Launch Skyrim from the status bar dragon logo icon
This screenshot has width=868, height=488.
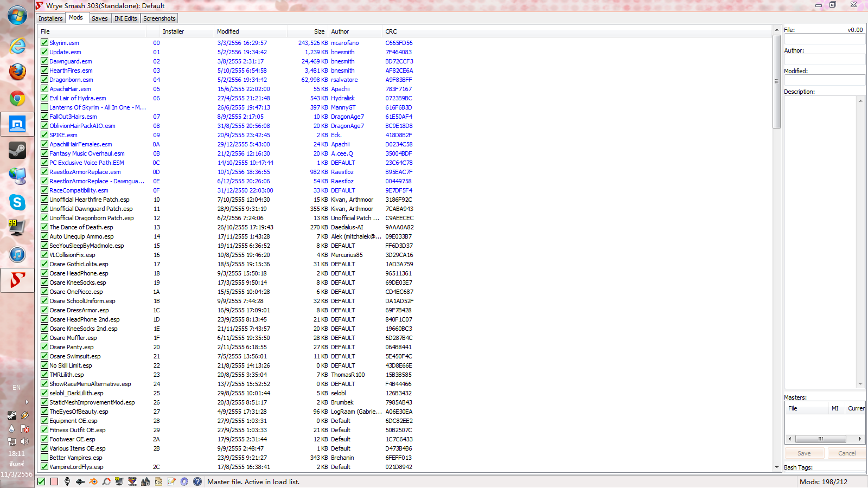click(67, 481)
